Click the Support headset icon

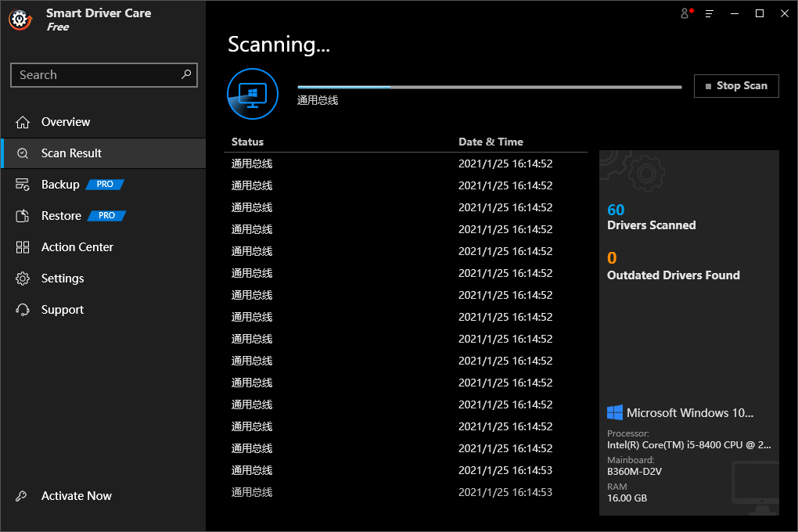23,310
